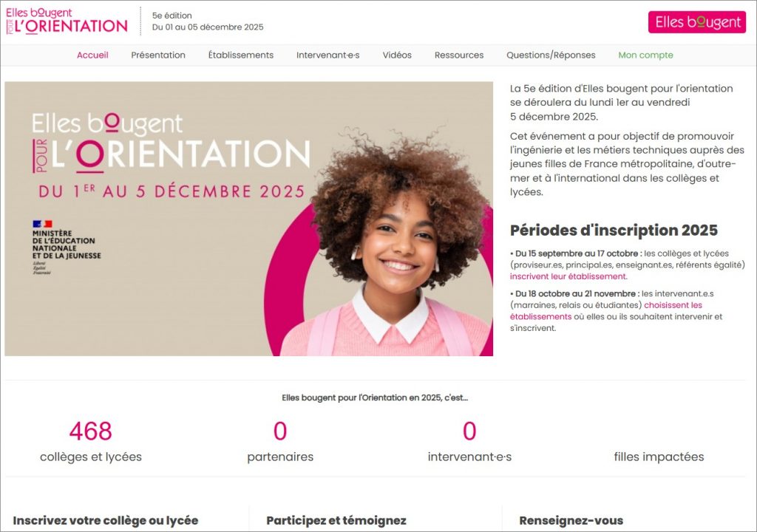Image resolution: width=757 pixels, height=532 pixels.
Task: Click the Elles bougent pour l'Orientation logo
Action: pos(67,21)
